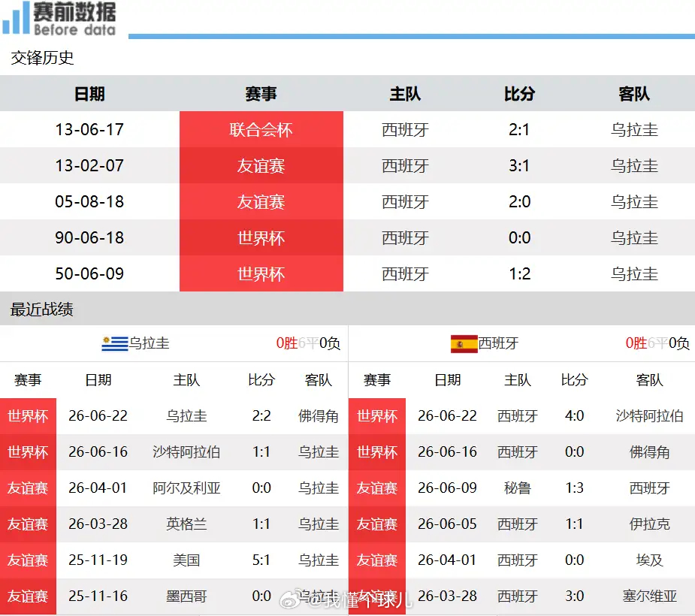Image resolution: width=695 pixels, height=616 pixels.
Task: Click the Spain flag icon
Action: [464, 344]
